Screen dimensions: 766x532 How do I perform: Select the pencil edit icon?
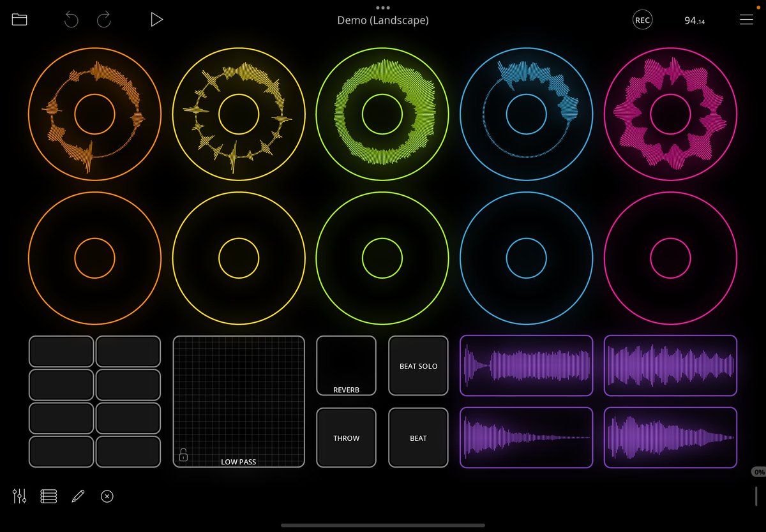tap(78, 496)
